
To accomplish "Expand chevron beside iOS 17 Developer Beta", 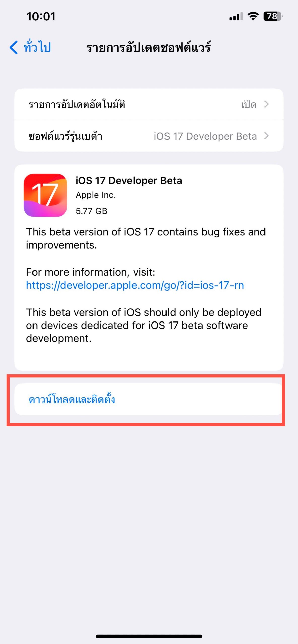I will [x=267, y=136].
